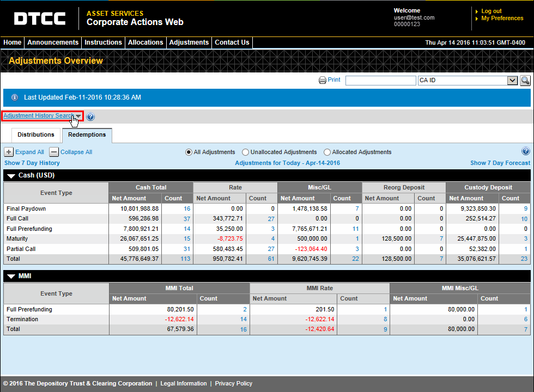The image size is (534, 392).
Task: Open Adjustment History Search dropdown arrow
Action: click(x=78, y=116)
